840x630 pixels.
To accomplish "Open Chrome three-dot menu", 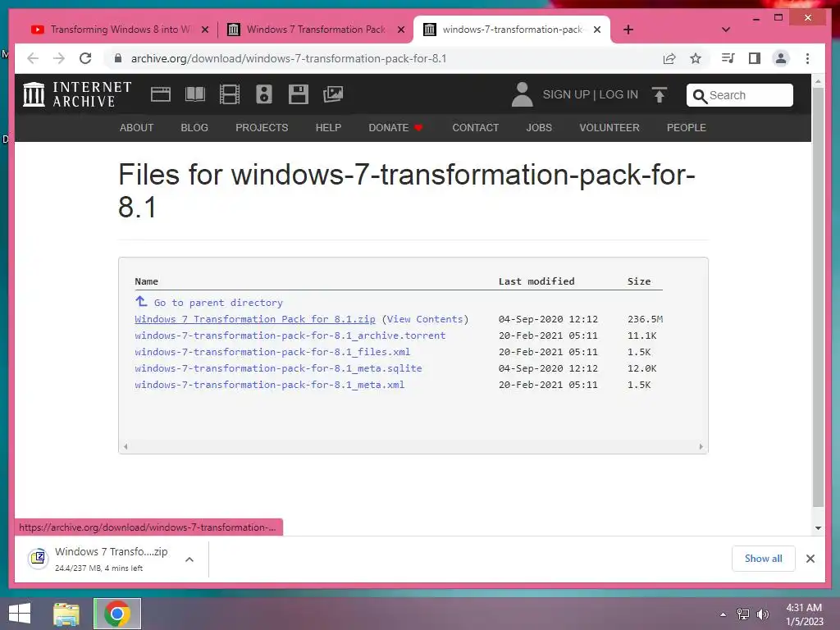I will coord(807,58).
